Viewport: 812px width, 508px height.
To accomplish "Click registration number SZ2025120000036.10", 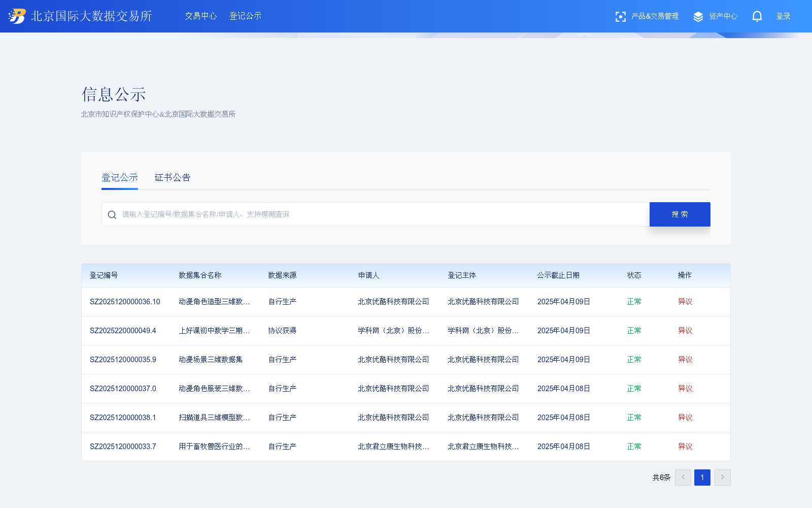I will click(125, 302).
